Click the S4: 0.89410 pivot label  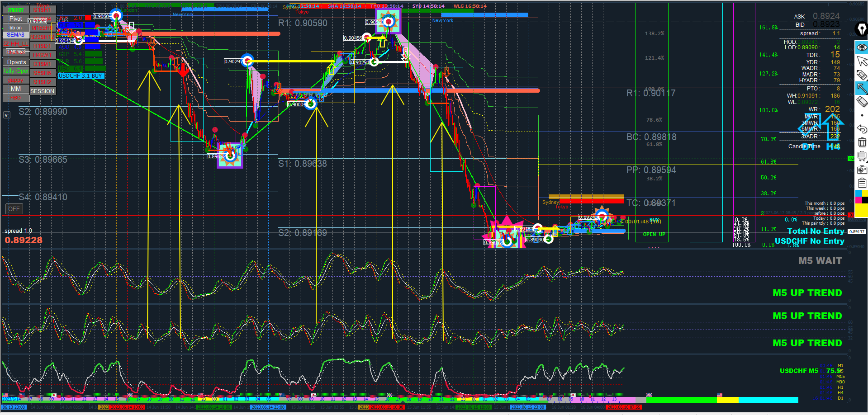click(43, 197)
